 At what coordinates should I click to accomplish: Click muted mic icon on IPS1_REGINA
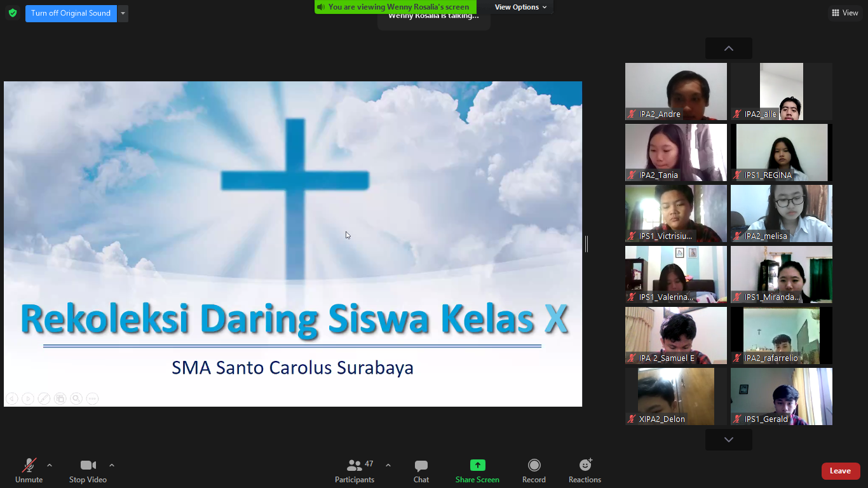tap(738, 175)
